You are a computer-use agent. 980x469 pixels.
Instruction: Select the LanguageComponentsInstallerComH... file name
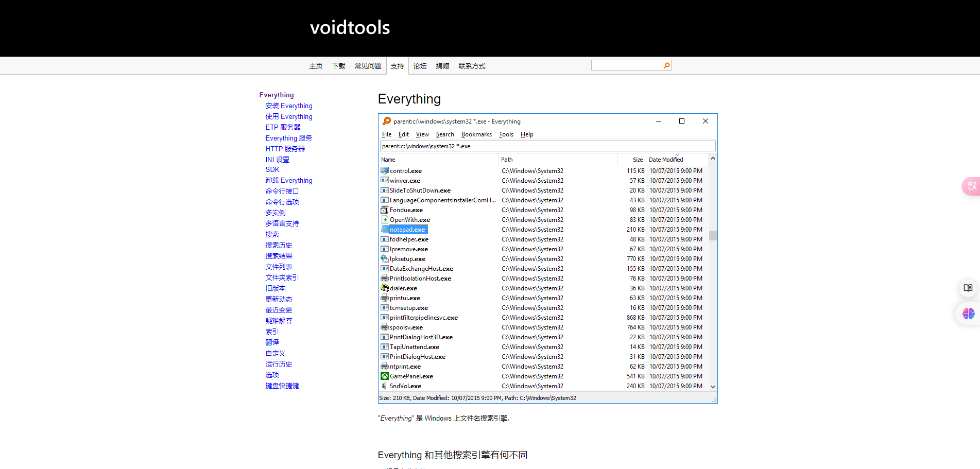click(443, 200)
